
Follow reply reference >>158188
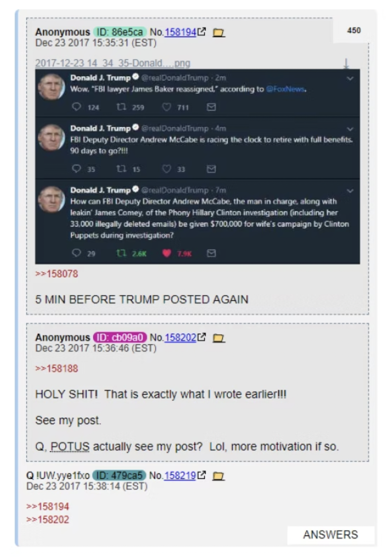coord(57,368)
